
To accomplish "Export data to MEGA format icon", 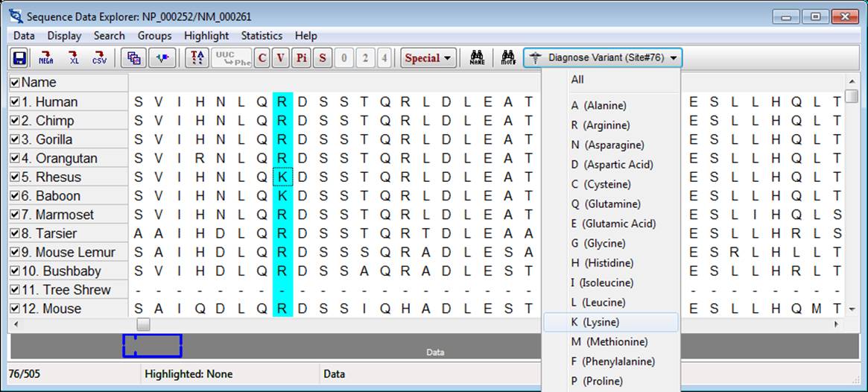I will click(x=46, y=58).
